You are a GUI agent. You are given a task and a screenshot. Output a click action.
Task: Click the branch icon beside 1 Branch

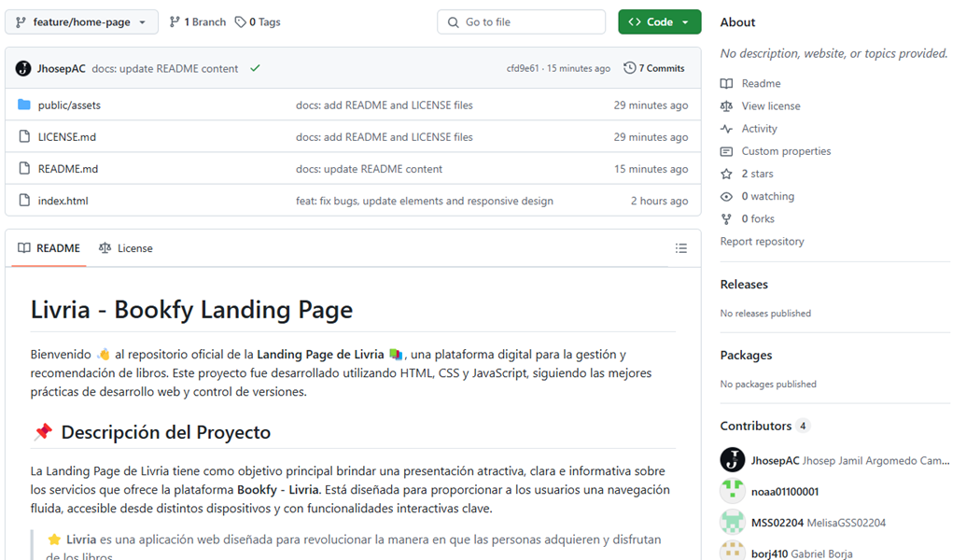click(175, 22)
